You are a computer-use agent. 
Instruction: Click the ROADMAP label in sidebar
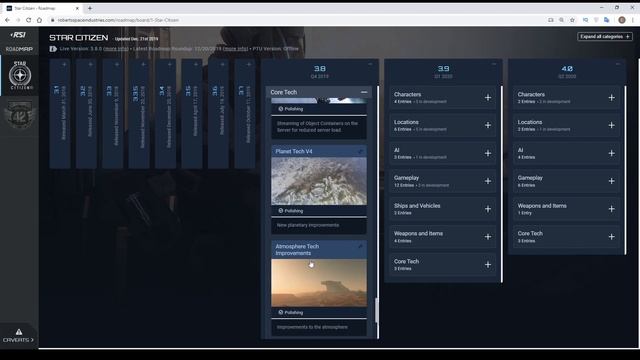(x=19, y=49)
